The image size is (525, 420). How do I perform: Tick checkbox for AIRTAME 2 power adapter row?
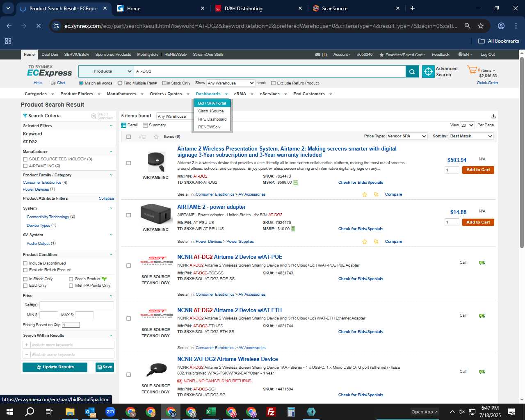pyautogui.click(x=128, y=215)
